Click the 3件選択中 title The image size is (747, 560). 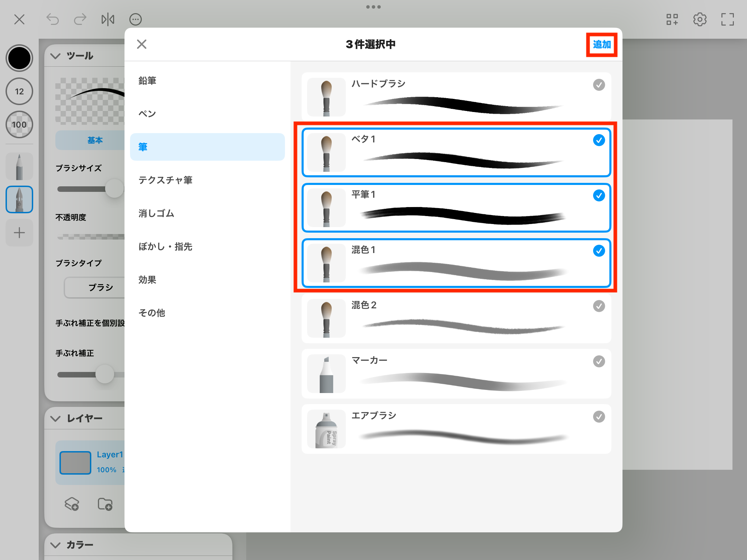click(x=371, y=44)
